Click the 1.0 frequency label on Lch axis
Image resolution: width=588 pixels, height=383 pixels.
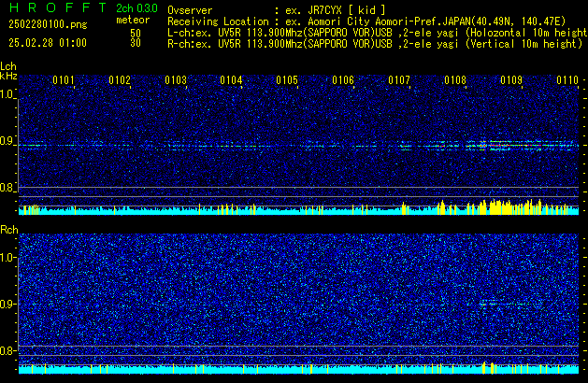(7, 94)
